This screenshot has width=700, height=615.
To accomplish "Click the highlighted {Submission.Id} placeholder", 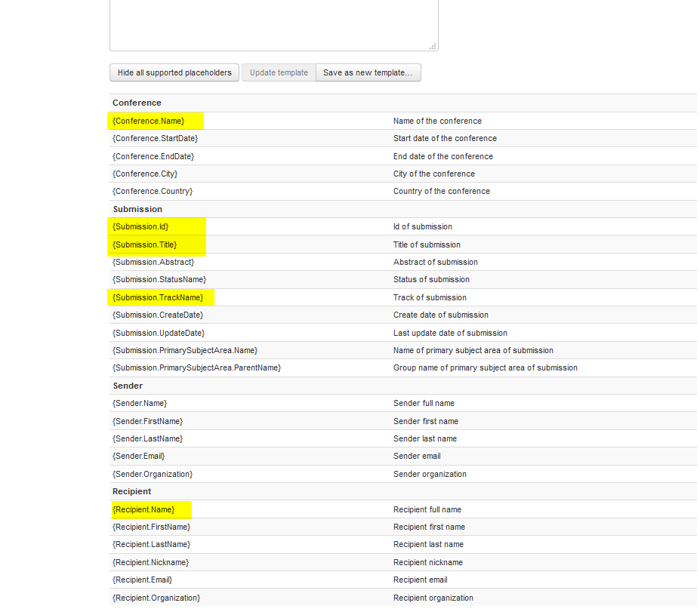I will coord(140,226).
